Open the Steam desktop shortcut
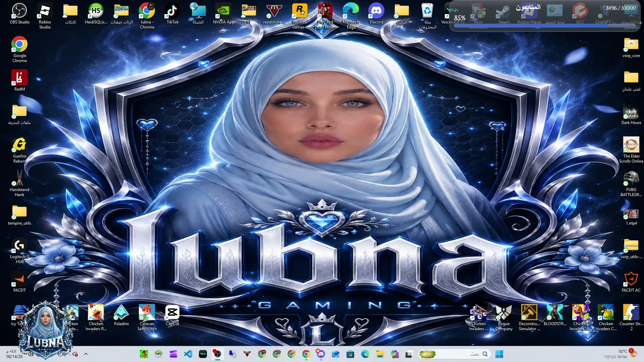 tap(504, 14)
